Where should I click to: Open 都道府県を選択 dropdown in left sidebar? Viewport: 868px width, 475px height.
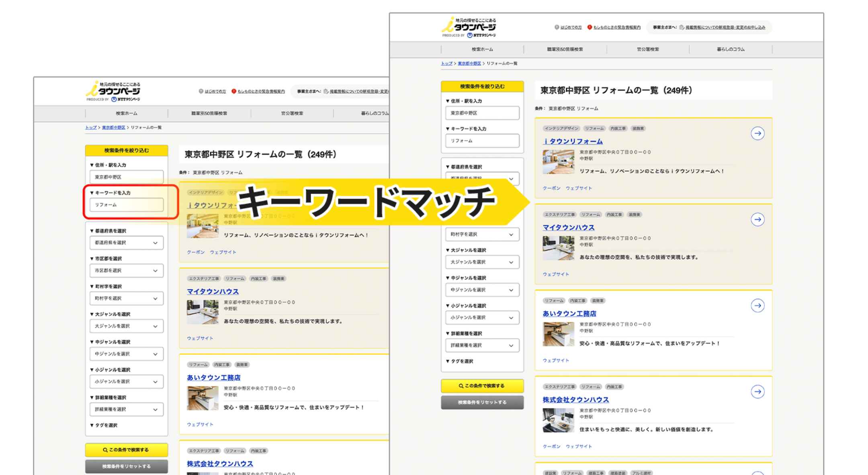coord(126,243)
